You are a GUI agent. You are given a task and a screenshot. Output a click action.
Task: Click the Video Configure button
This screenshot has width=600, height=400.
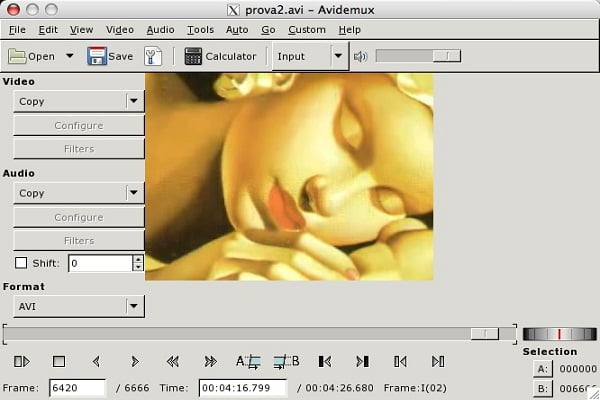coord(79,126)
